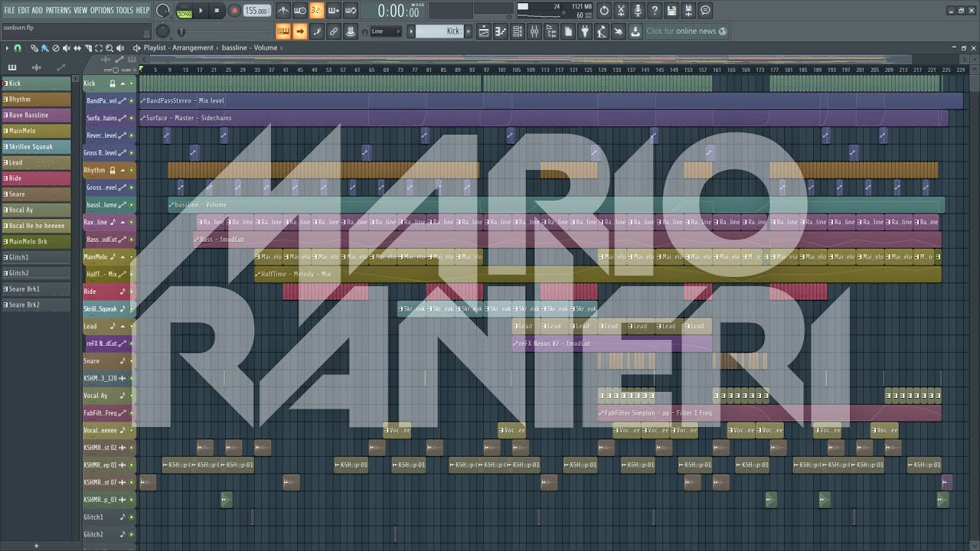The image size is (980, 551).
Task: Mute the Surfa..hains track LED
Action: (x=131, y=119)
